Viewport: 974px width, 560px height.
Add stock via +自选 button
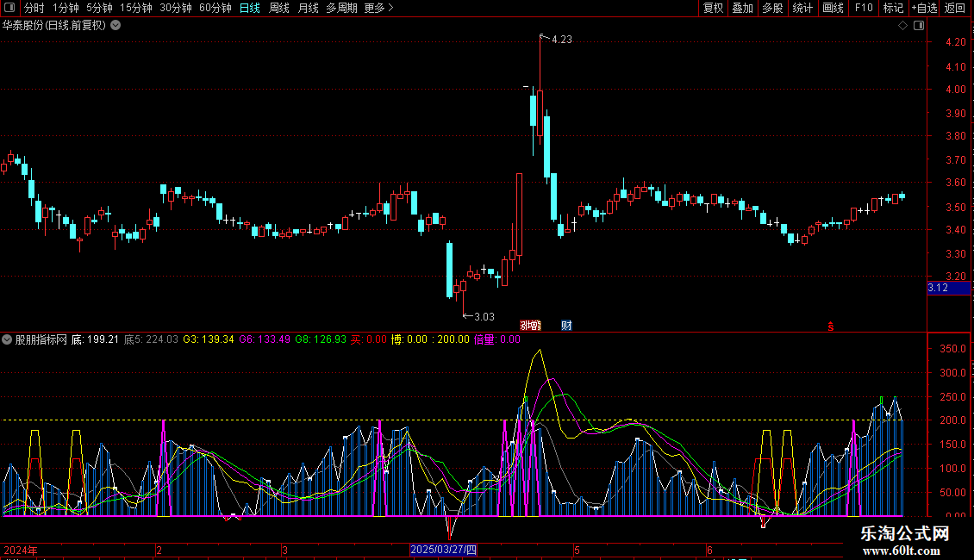(923, 9)
